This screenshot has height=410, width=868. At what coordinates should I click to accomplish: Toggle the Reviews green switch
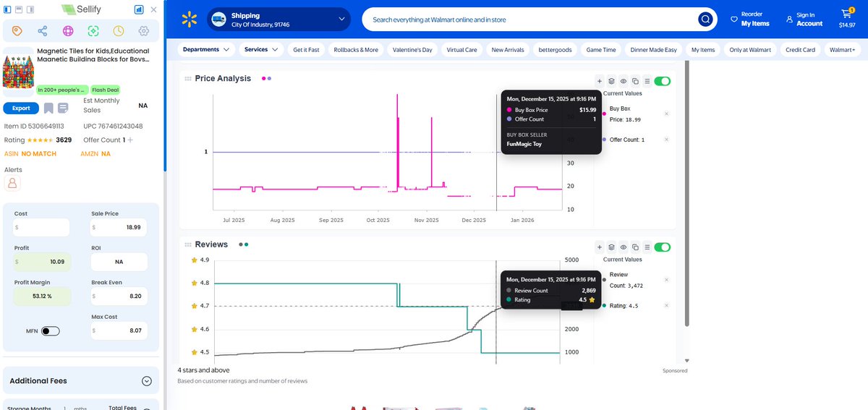[x=662, y=247]
